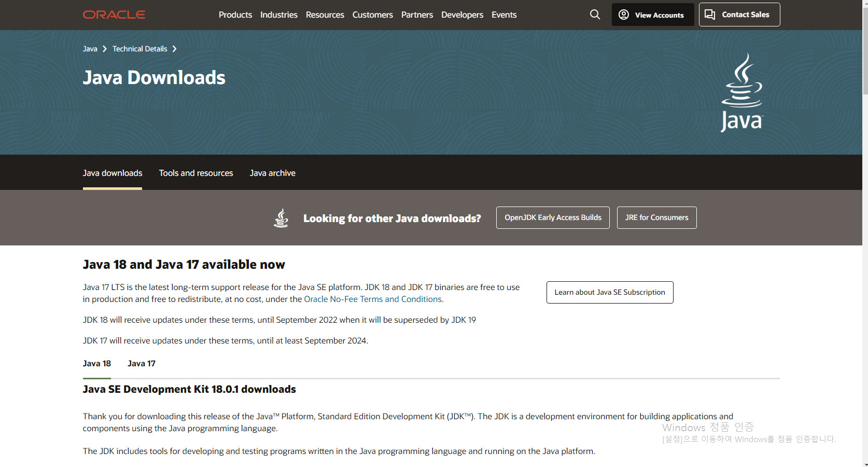Click 'Java 18 and Java 17 available now' heading
Image resolution: width=868 pixels, height=467 pixels.
pos(184,264)
